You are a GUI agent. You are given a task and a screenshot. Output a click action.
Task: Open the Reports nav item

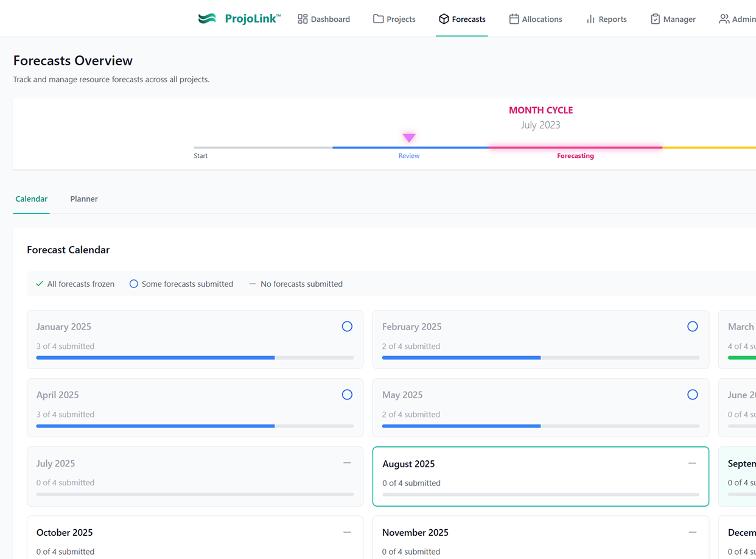click(606, 19)
